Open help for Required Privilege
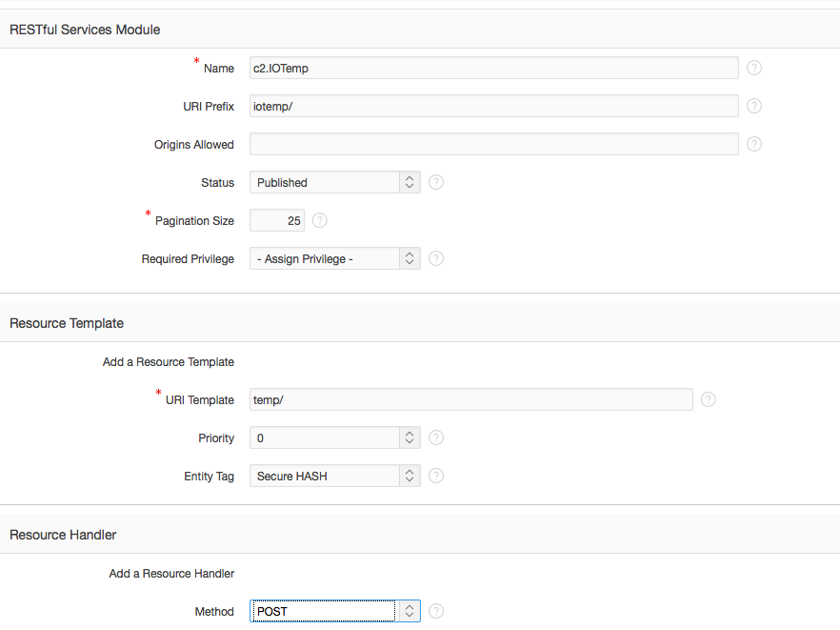 436,258
